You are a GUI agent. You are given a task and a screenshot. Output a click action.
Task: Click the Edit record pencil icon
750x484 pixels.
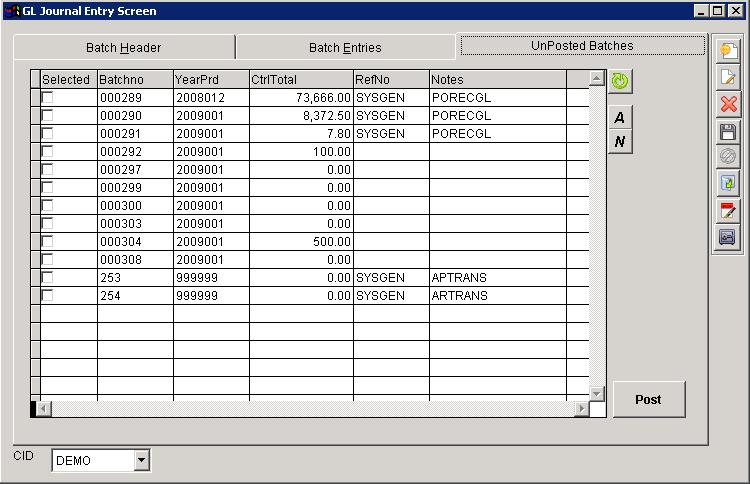[728, 77]
